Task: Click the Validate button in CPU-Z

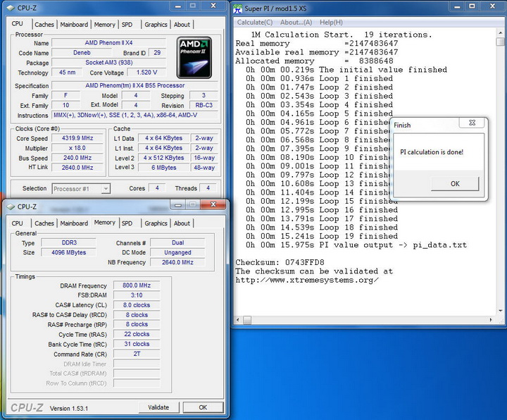Action: pos(158,407)
